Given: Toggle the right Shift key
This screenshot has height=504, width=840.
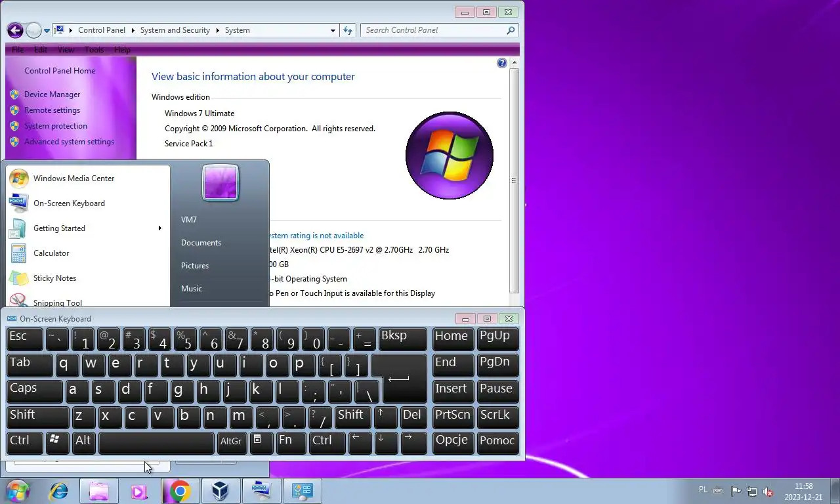Looking at the screenshot, I should 353,417.
